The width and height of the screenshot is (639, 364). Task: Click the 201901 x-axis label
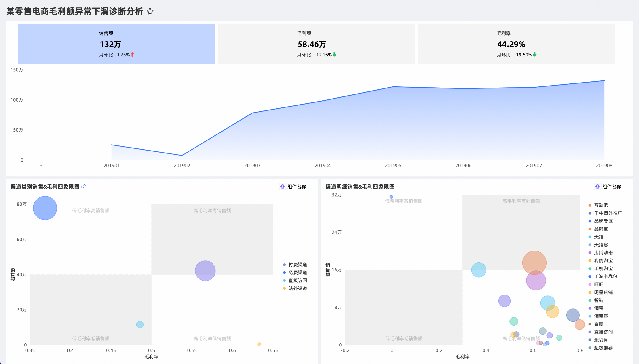111,165
